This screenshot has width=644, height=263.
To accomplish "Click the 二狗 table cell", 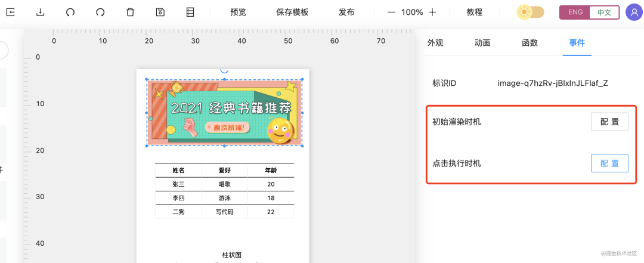I will [178, 212].
